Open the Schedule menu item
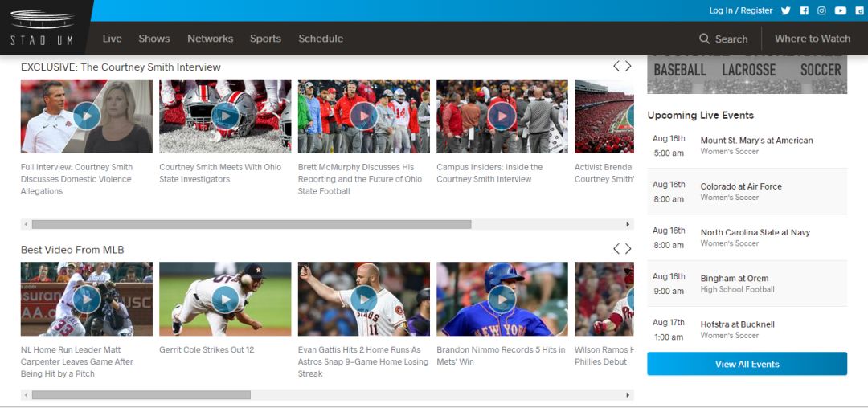868x408 pixels. [x=321, y=39]
